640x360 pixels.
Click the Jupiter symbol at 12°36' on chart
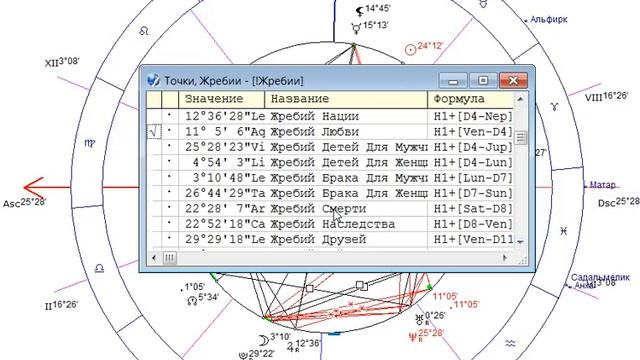290,347
